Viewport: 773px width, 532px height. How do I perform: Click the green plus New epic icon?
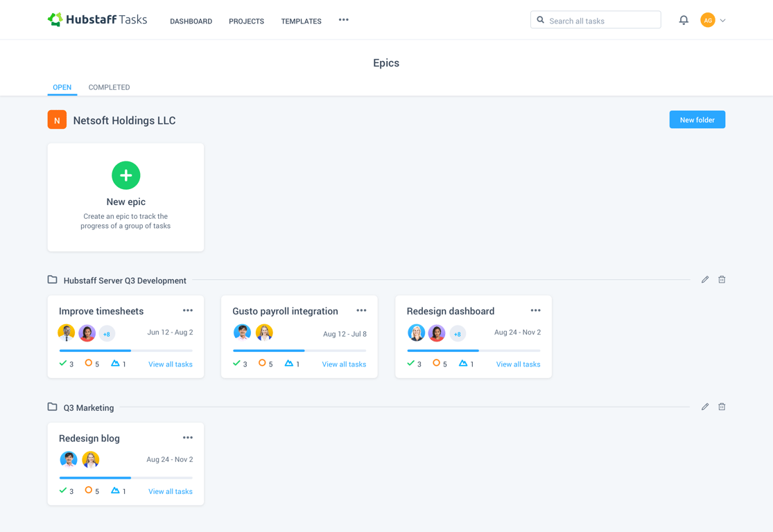click(125, 175)
